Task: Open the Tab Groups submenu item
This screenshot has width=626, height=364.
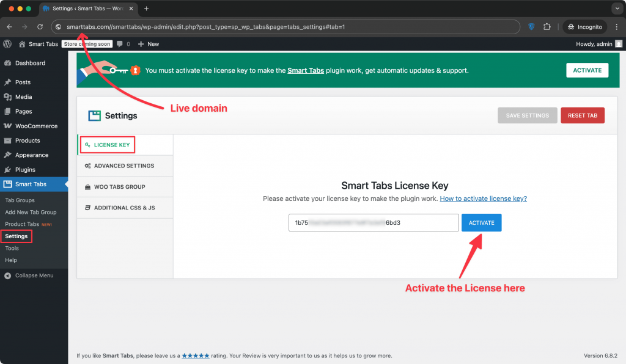Action: click(x=20, y=200)
